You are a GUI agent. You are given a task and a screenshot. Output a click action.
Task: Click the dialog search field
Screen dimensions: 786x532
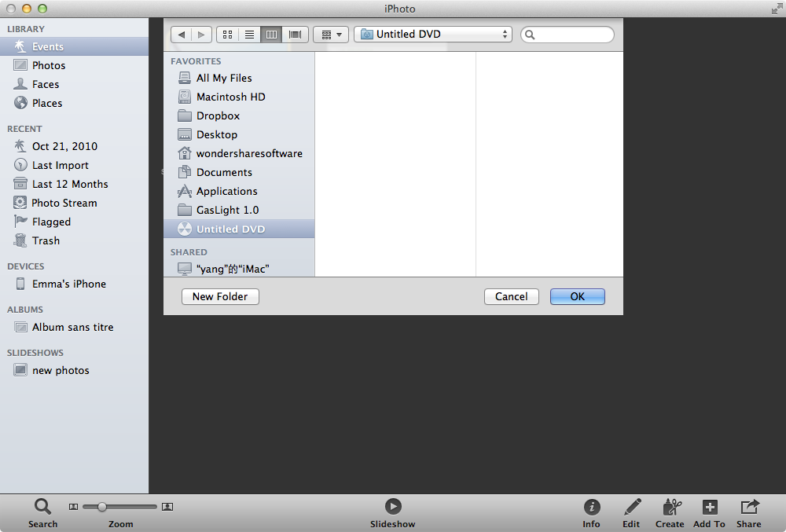567,35
